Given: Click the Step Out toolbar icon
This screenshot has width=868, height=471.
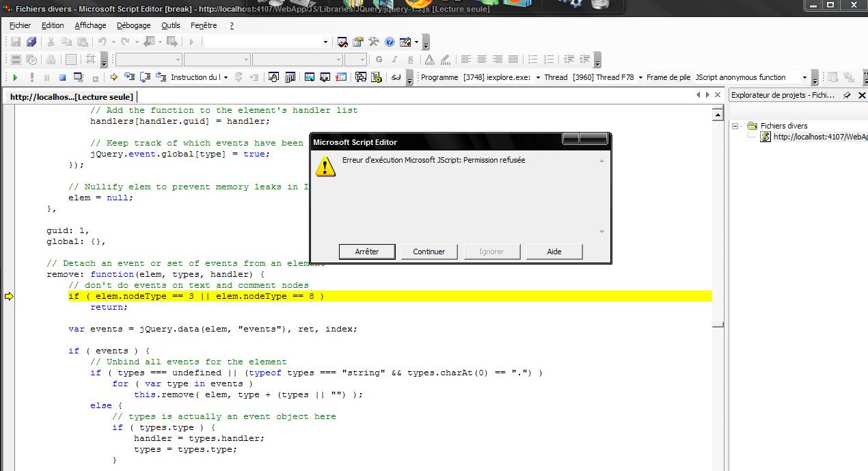Looking at the screenshot, I should click(161, 77).
